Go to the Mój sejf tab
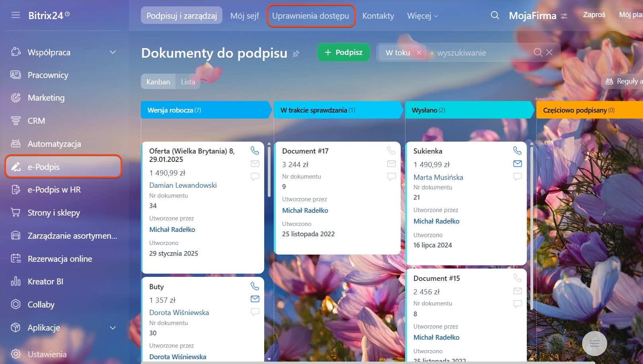The image size is (643, 364). [x=244, y=16]
